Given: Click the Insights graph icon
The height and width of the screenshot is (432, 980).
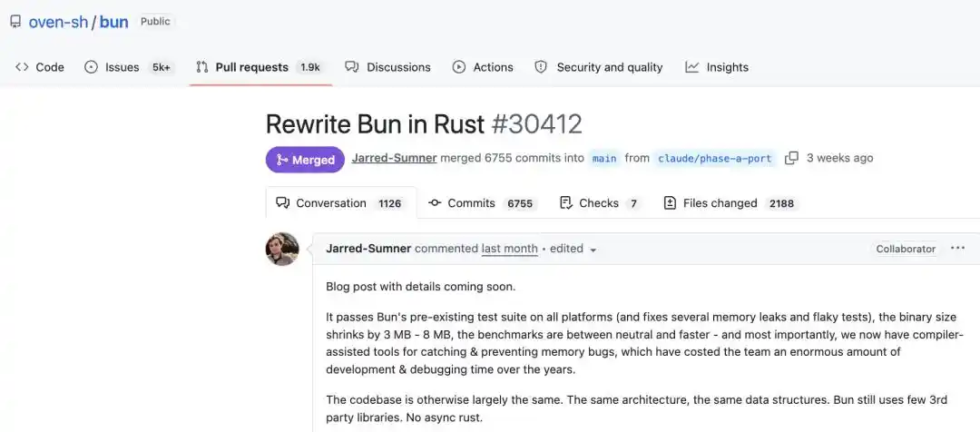Looking at the screenshot, I should pos(691,67).
